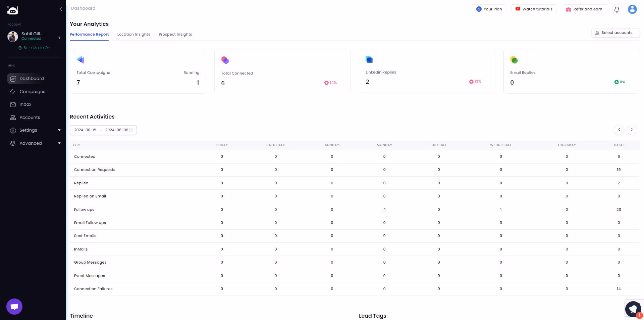Toggle Safe Mode On in the sidebar
The image size is (644, 320).
click(x=35, y=48)
